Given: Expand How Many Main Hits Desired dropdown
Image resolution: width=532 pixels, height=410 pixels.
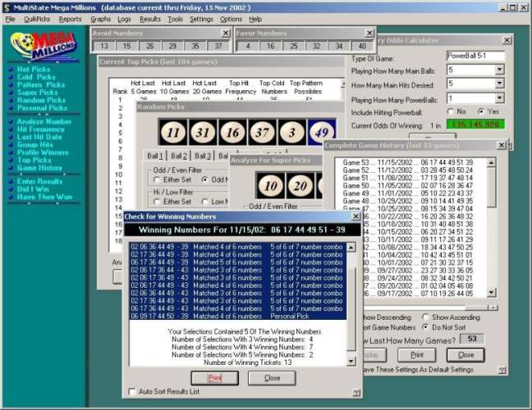Looking at the screenshot, I should tap(499, 84).
